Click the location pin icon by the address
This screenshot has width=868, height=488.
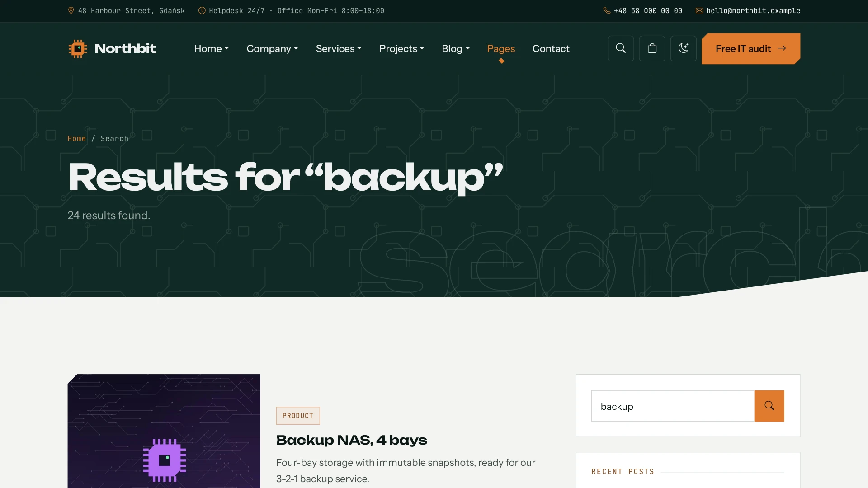click(71, 10)
